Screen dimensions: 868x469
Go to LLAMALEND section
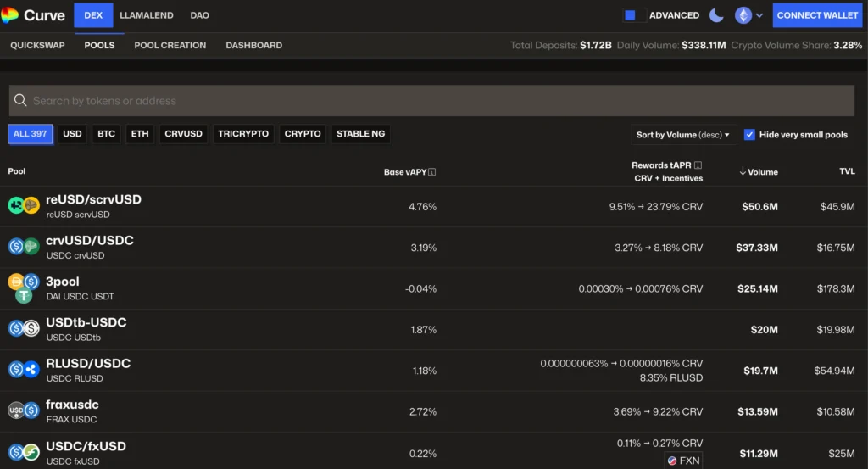coord(146,15)
